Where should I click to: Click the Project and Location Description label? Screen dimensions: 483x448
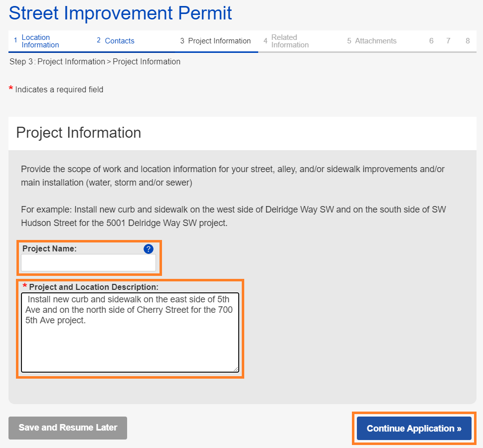click(x=94, y=287)
